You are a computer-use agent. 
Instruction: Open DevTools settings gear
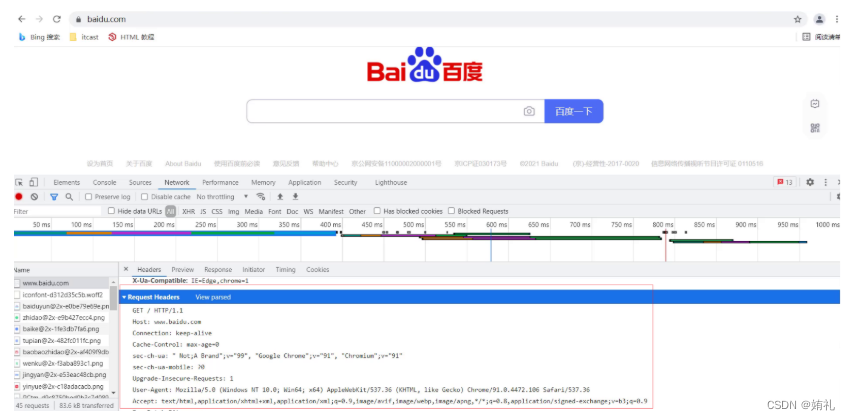pyautogui.click(x=810, y=182)
